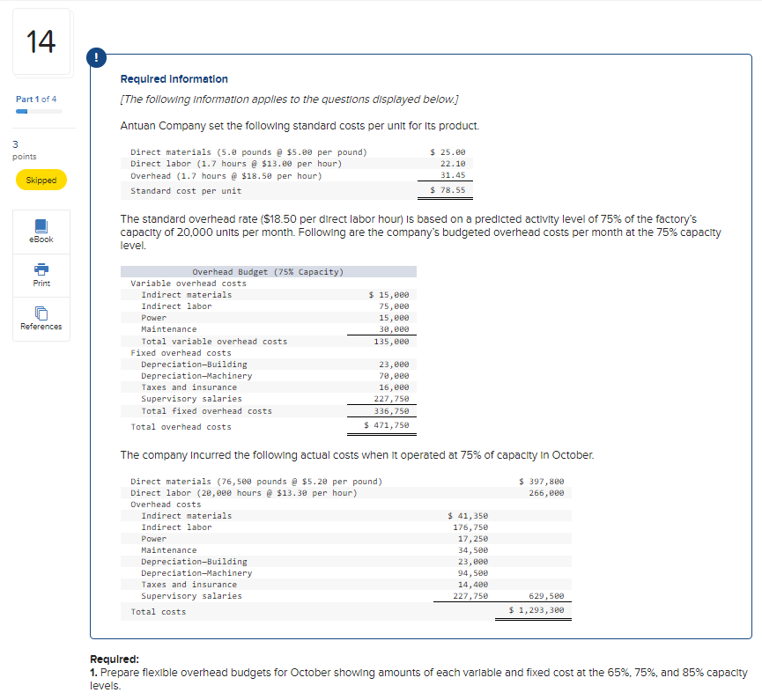Screen dimensions: 762x700
Task: Click the blue exclamation info icon
Action: (x=96, y=58)
